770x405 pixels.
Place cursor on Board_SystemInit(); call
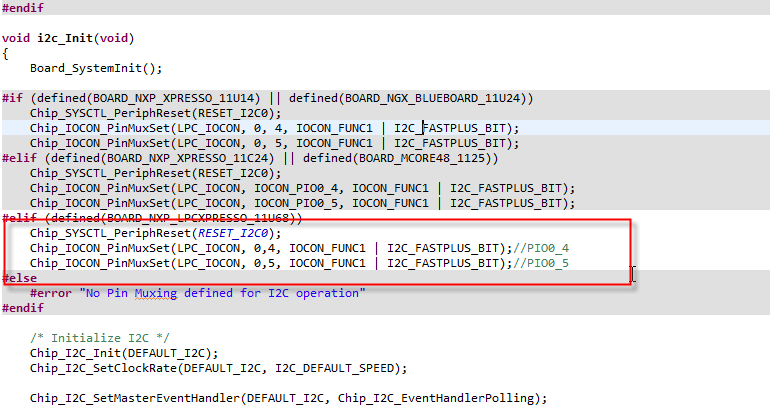coord(96,68)
